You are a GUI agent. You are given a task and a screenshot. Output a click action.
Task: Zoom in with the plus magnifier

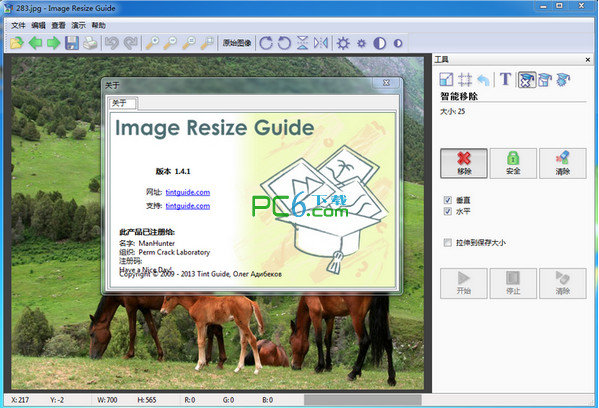click(152, 43)
